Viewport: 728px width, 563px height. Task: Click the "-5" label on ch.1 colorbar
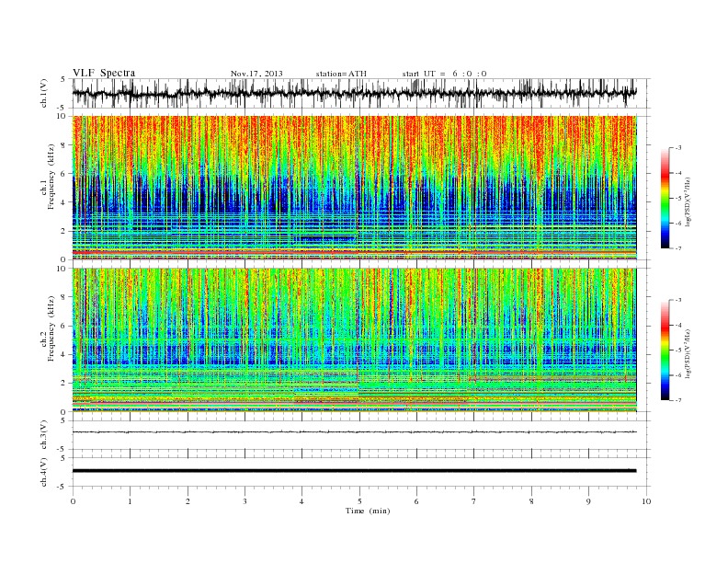point(677,198)
